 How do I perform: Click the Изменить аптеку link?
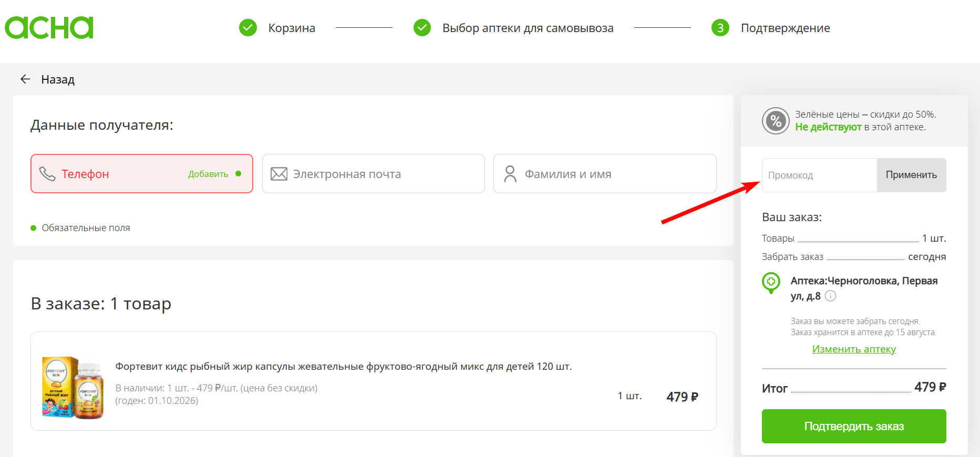(854, 349)
